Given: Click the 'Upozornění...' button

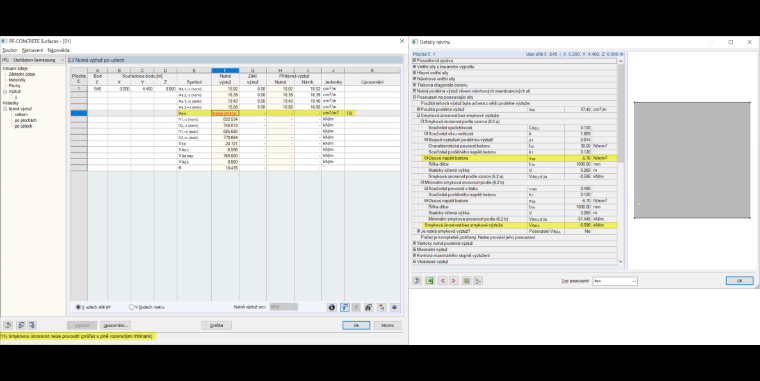Looking at the screenshot, I should point(115,326).
